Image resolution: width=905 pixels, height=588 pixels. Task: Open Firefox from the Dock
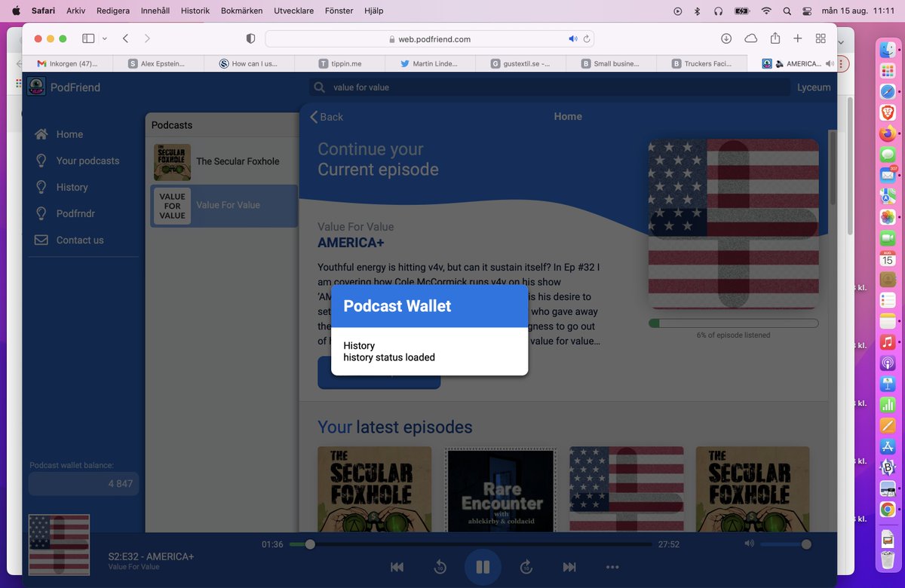(x=887, y=133)
